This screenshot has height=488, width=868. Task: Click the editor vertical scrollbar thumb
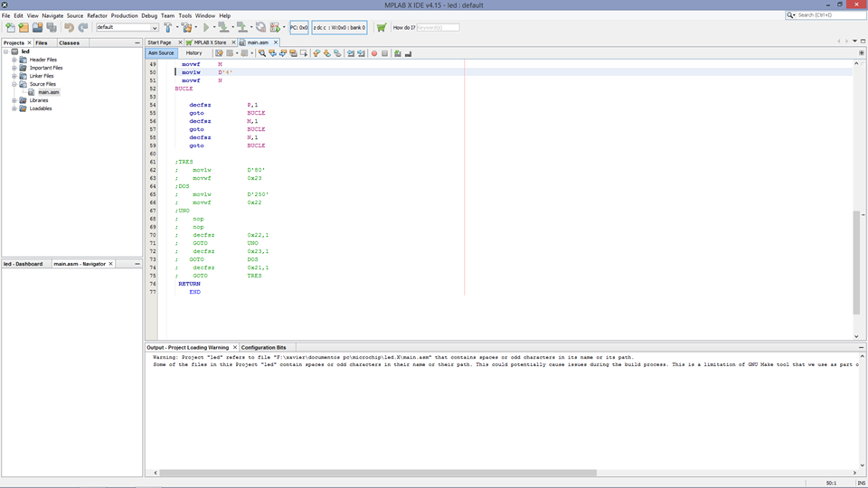[x=856, y=262]
